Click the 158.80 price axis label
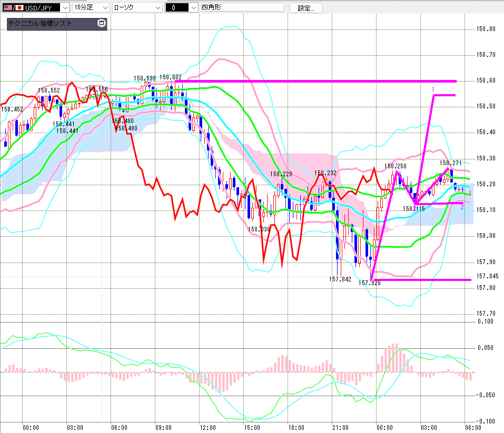This screenshot has width=504, height=433. pos(486,29)
